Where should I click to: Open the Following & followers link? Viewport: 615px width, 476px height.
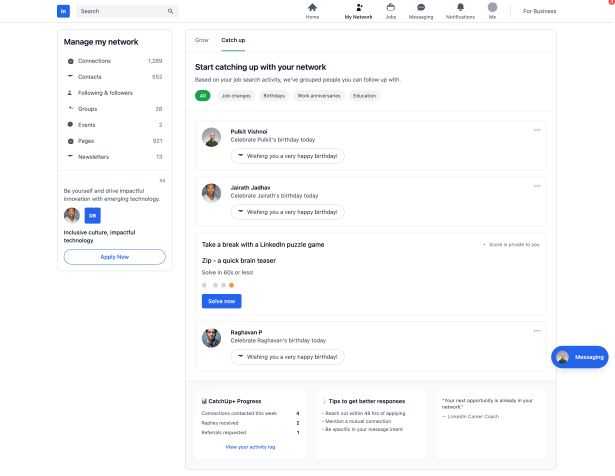(106, 93)
